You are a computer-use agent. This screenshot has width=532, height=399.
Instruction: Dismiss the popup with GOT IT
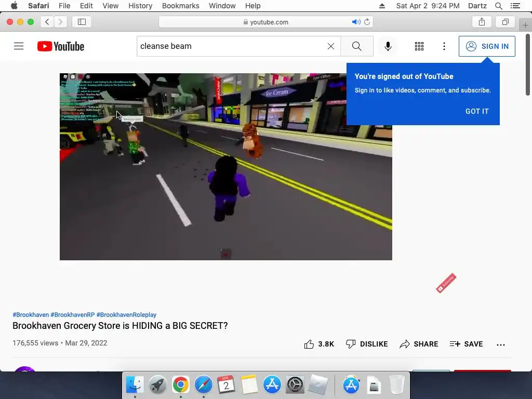pyautogui.click(x=477, y=111)
